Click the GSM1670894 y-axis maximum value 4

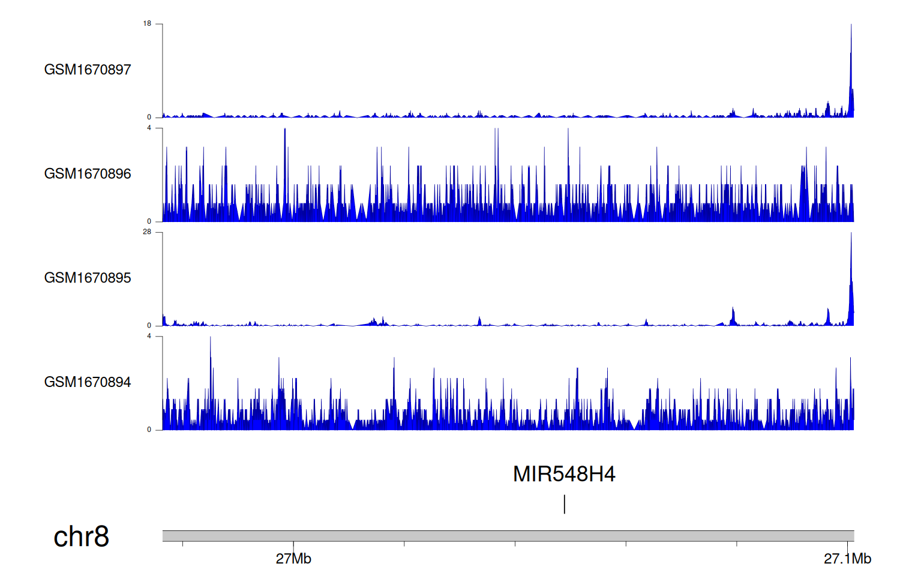coord(149,336)
